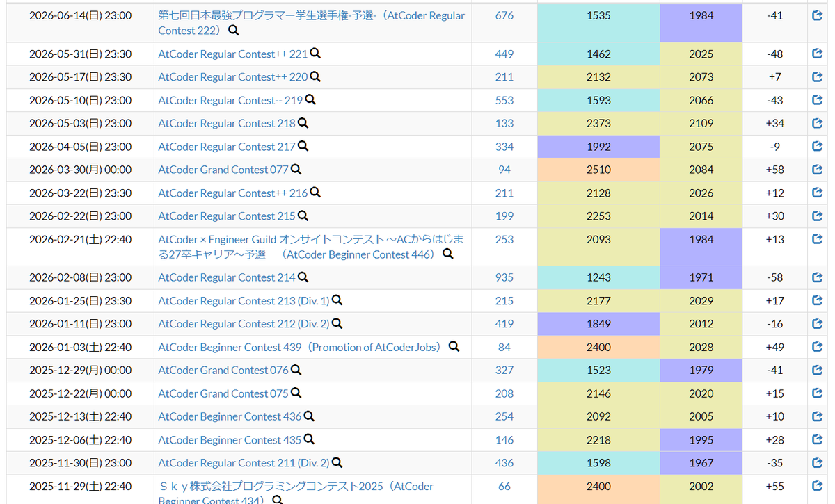This screenshot has width=835, height=504.
Task: Click the magnifier icon beside AtCoder Regular Contest++ 221
Action: 315,54
